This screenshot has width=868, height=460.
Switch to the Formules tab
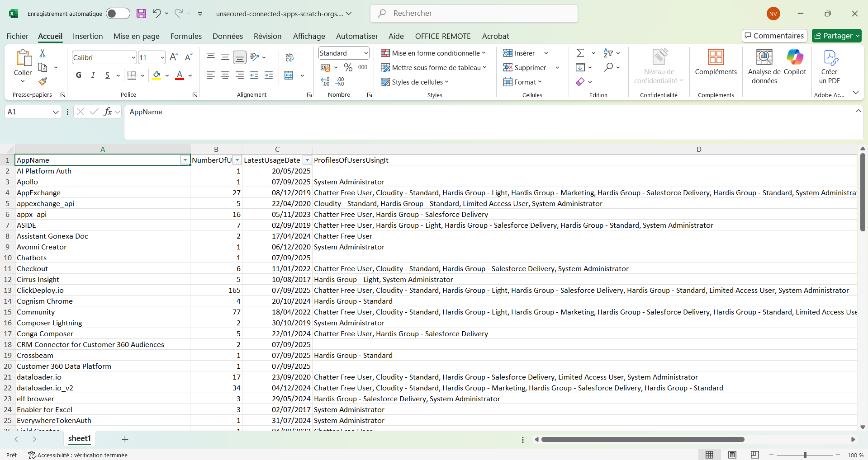click(186, 36)
